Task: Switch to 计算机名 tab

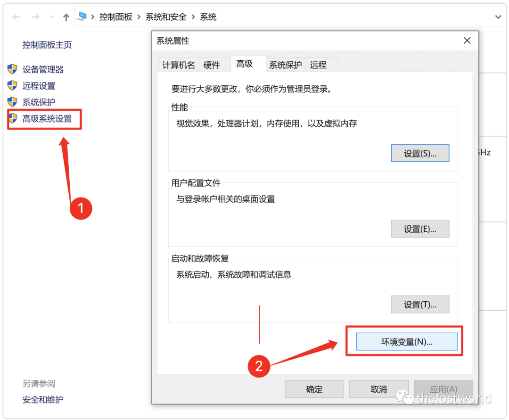Action: tap(179, 65)
